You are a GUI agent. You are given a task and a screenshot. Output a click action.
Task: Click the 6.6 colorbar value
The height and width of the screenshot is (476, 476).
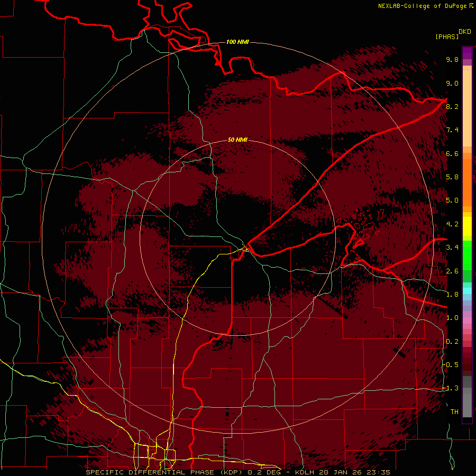[x=452, y=153]
